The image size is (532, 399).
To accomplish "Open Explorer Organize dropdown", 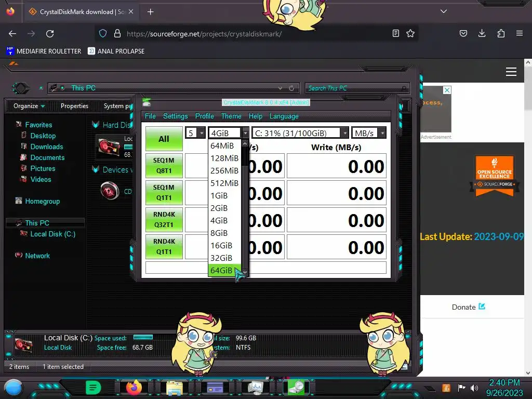I will pos(29,106).
